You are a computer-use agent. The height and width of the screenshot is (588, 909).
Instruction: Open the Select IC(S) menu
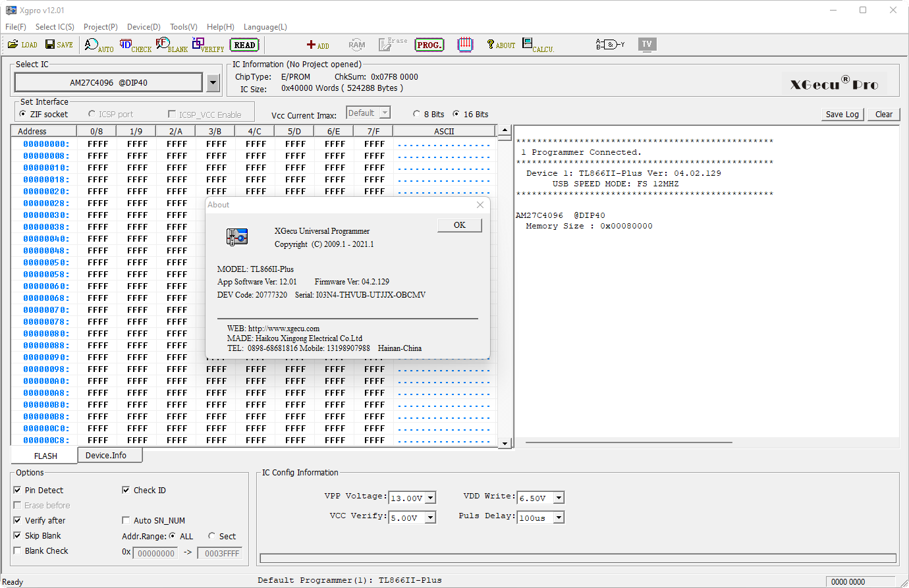pyautogui.click(x=55, y=27)
